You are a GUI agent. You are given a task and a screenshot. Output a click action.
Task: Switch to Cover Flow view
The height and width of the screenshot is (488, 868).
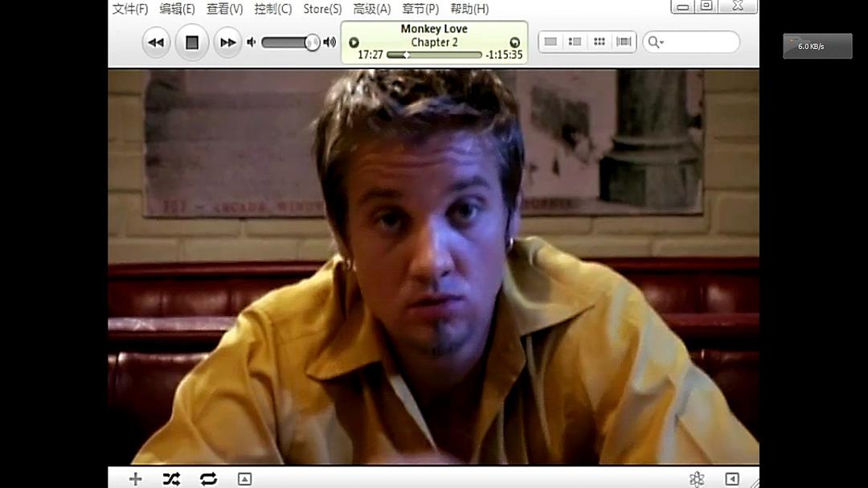click(624, 42)
